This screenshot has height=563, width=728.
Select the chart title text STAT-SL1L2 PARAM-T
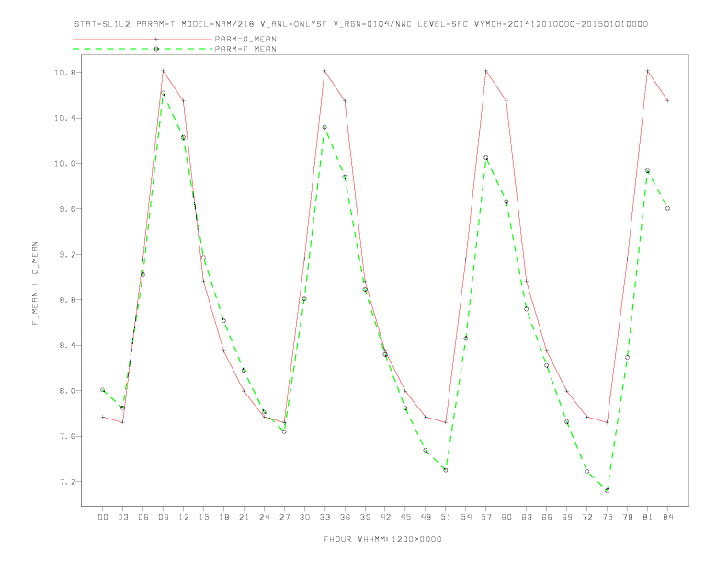tap(125, 24)
